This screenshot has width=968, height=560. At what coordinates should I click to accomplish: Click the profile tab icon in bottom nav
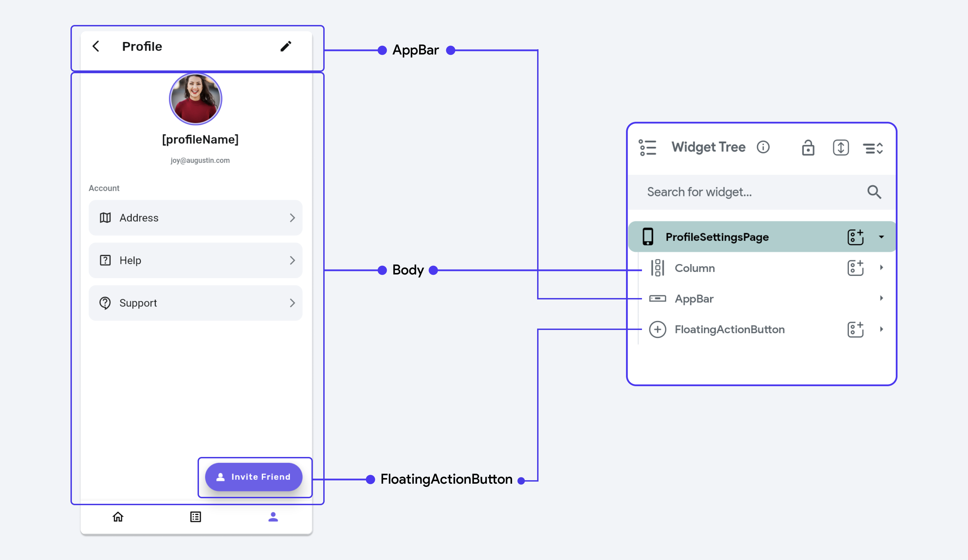(273, 516)
